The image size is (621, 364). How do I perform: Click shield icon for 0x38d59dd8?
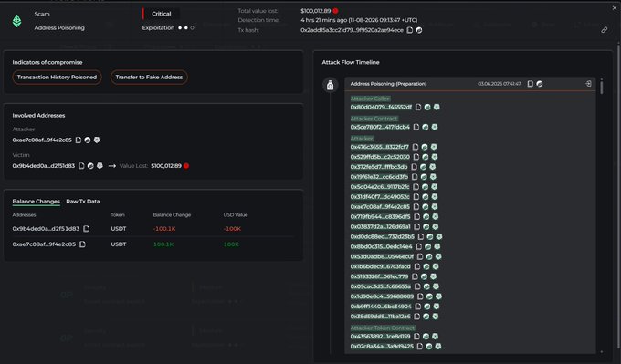tap(436, 317)
